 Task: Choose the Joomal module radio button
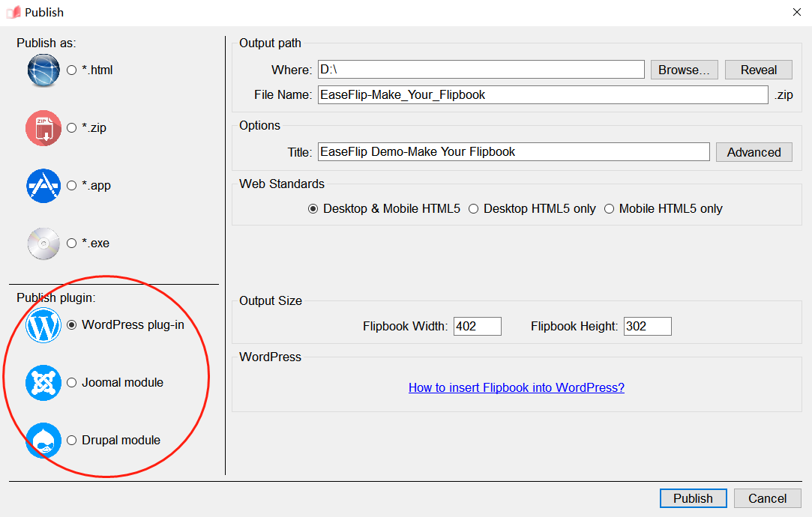point(72,383)
